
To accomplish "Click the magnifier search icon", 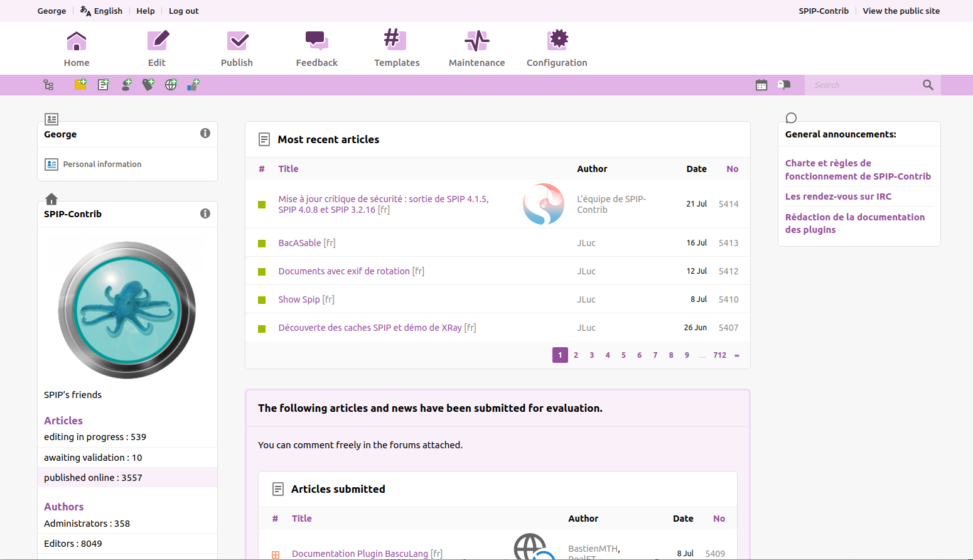I will [928, 85].
